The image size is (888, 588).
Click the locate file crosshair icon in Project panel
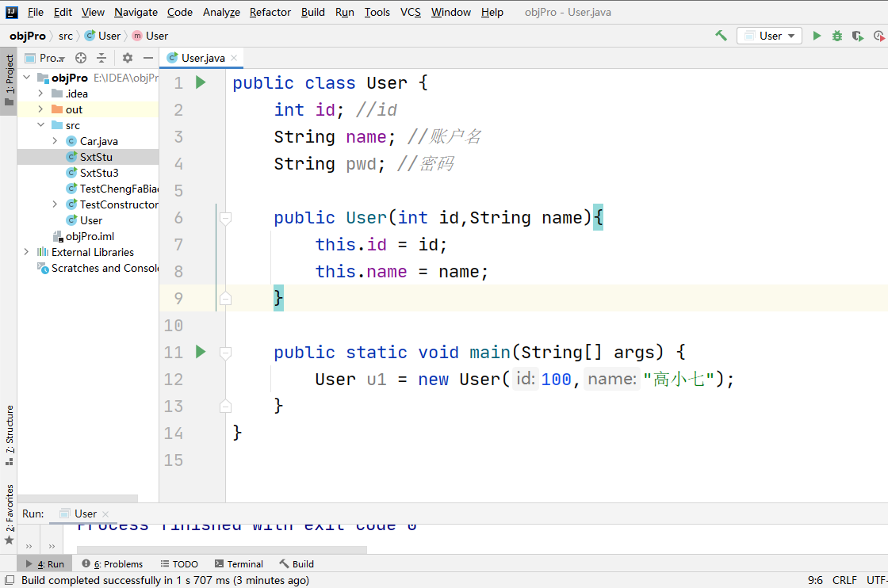tap(81, 58)
